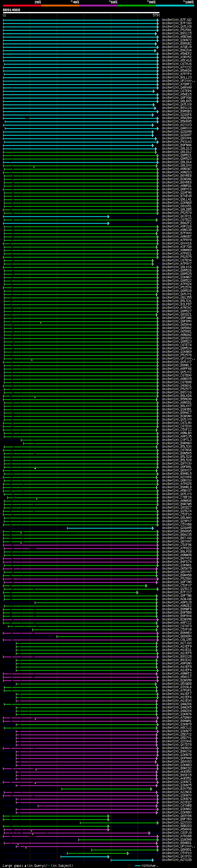Select the UniRef100_B9FN86 label
197x868 pixels.
(177, 145)
